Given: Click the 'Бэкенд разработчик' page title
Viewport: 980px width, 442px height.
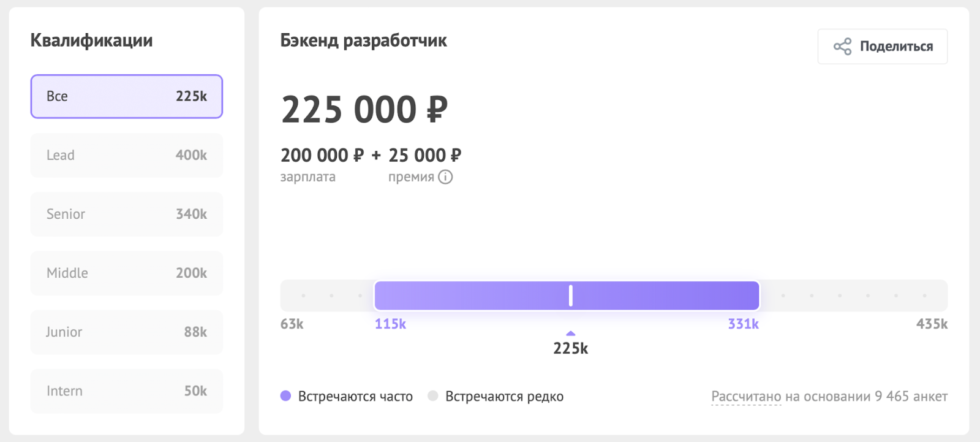Looking at the screenshot, I should click(x=364, y=40).
